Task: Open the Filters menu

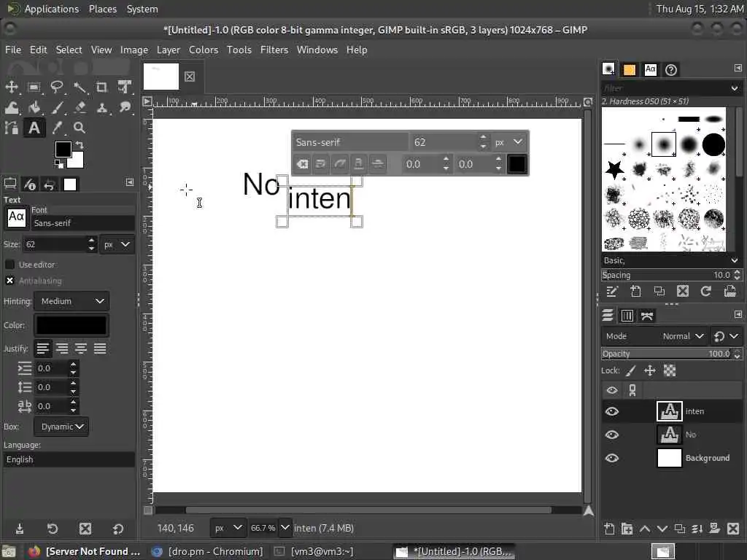Action: (x=274, y=50)
